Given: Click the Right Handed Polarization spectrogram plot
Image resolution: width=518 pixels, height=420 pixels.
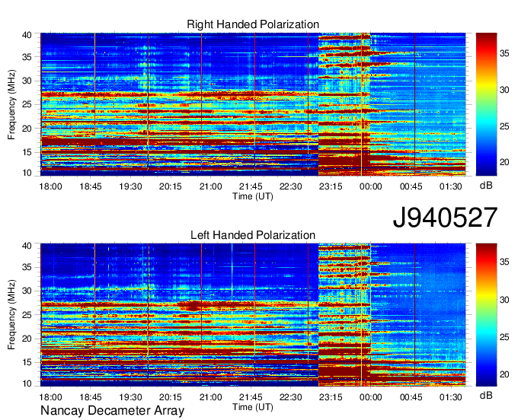Looking at the screenshot, I should (253, 104).
